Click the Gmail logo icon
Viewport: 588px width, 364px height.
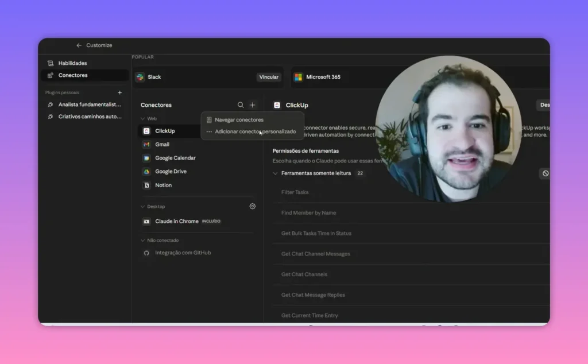coord(146,144)
